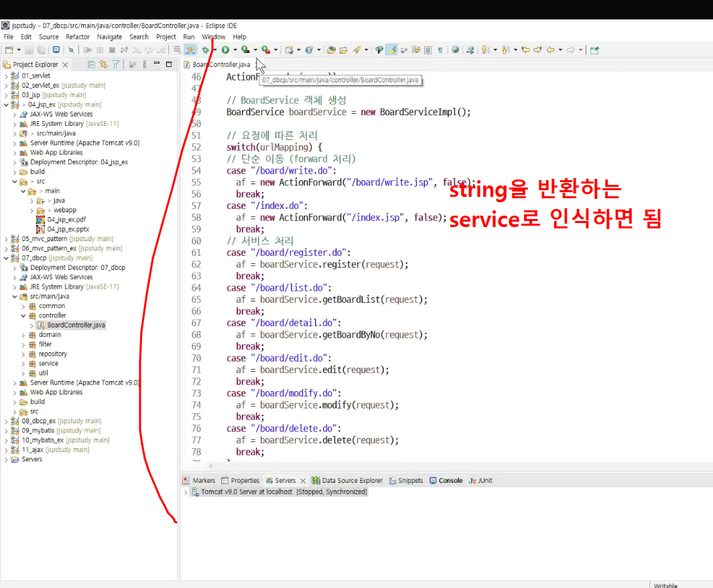The width and height of the screenshot is (713, 588).
Task: Close the Project Explorer view
Action: coord(66,64)
